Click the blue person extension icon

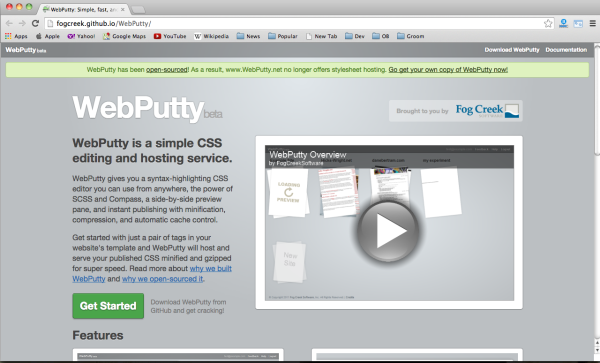(x=563, y=23)
